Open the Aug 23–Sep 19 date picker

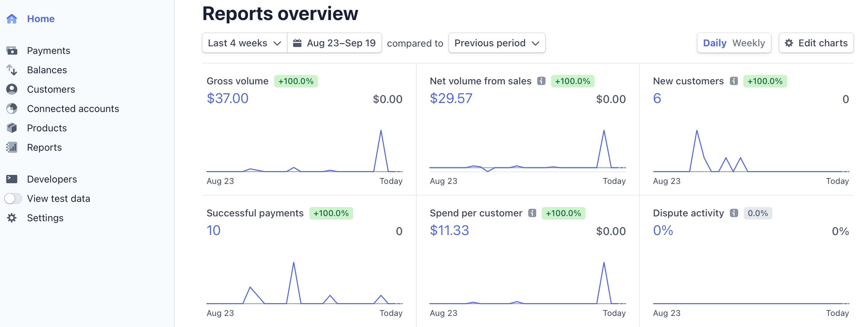335,43
